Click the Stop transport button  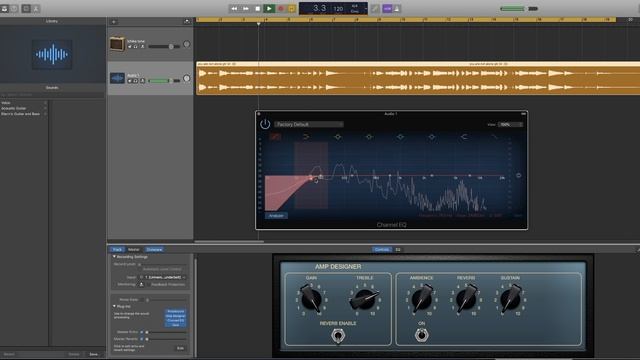[x=258, y=9]
